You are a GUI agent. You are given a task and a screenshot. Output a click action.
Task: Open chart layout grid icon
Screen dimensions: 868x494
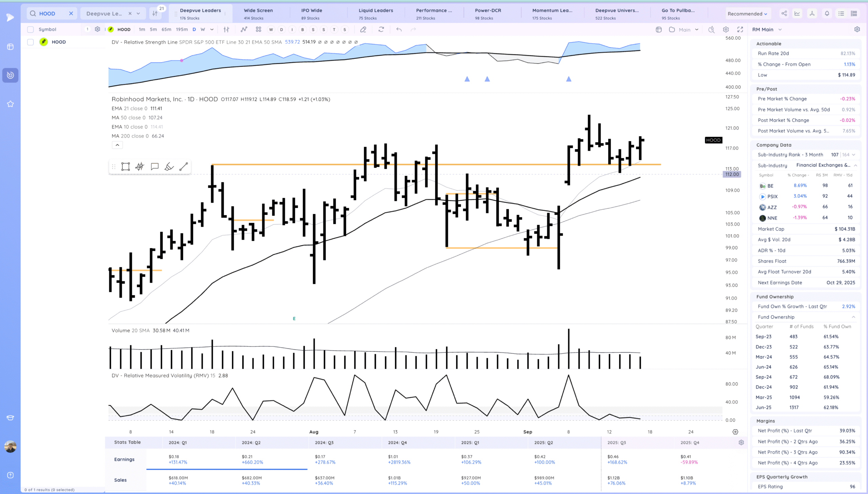[x=658, y=29]
